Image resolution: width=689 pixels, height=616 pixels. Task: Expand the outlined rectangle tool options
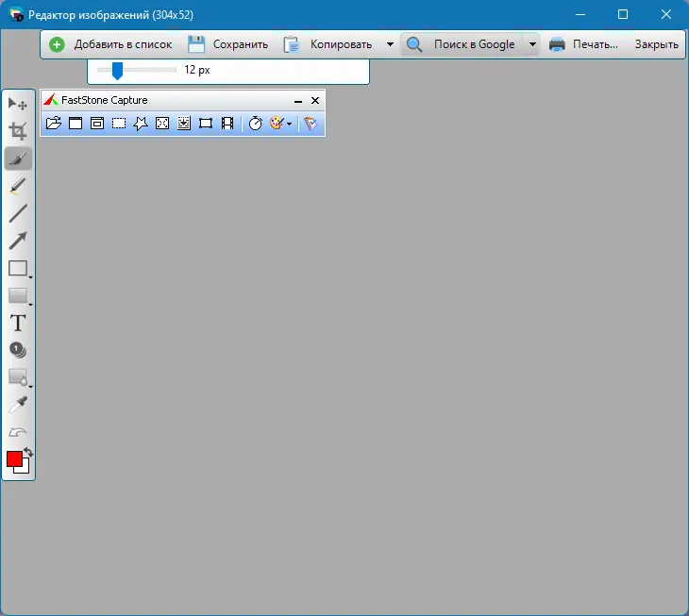point(30,277)
